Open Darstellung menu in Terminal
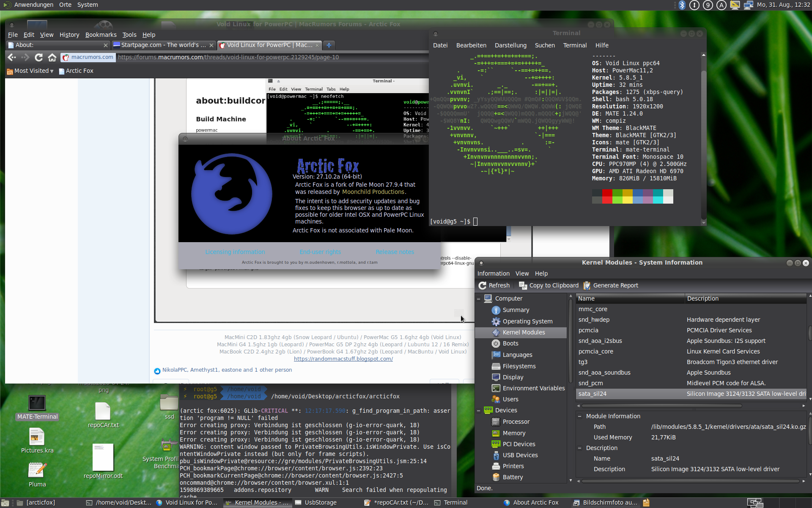The image size is (812, 508). (510, 45)
